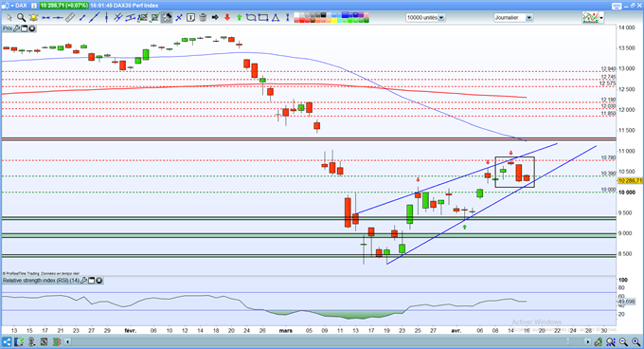This screenshot has height=349, width=644.
Task: Pick the yellow color swatch
Action: pyautogui.click(x=333, y=20)
